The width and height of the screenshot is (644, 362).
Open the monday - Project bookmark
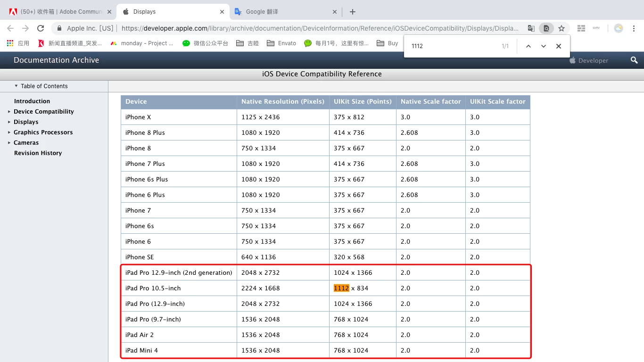[142, 43]
